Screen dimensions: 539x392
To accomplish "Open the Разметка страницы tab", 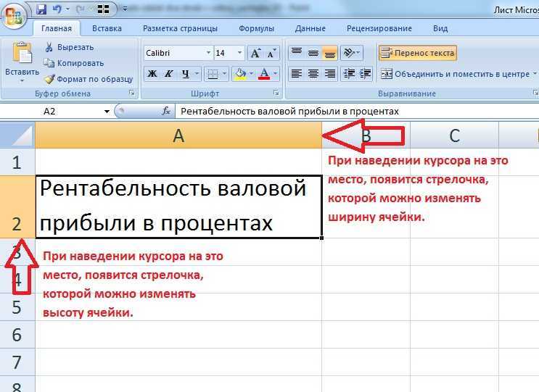I will tap(180, 28).
